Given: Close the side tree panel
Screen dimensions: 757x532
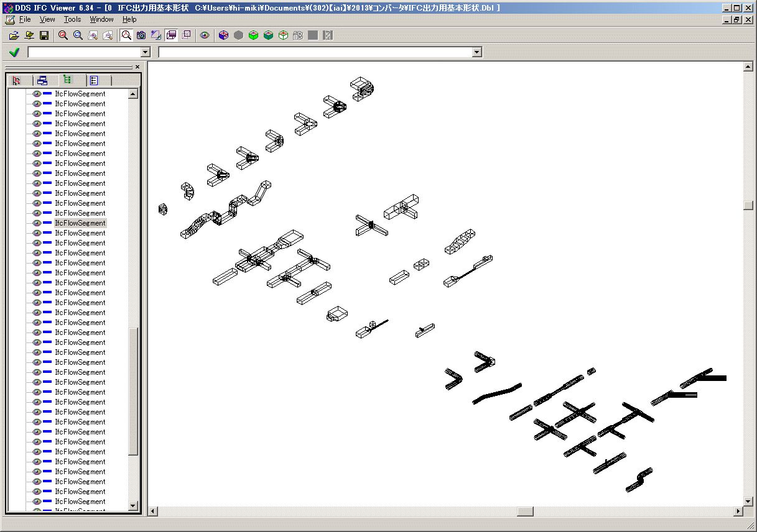Looking at the screenshot, I should point(137,66).
